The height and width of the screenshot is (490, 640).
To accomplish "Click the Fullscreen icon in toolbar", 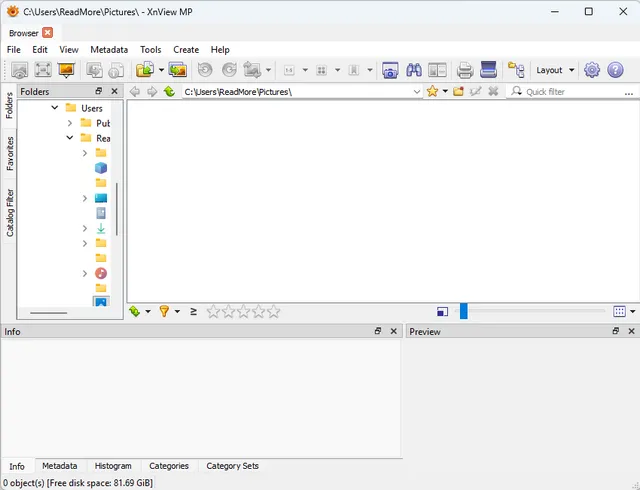I will pyautogui.click(x=43, y=70).
